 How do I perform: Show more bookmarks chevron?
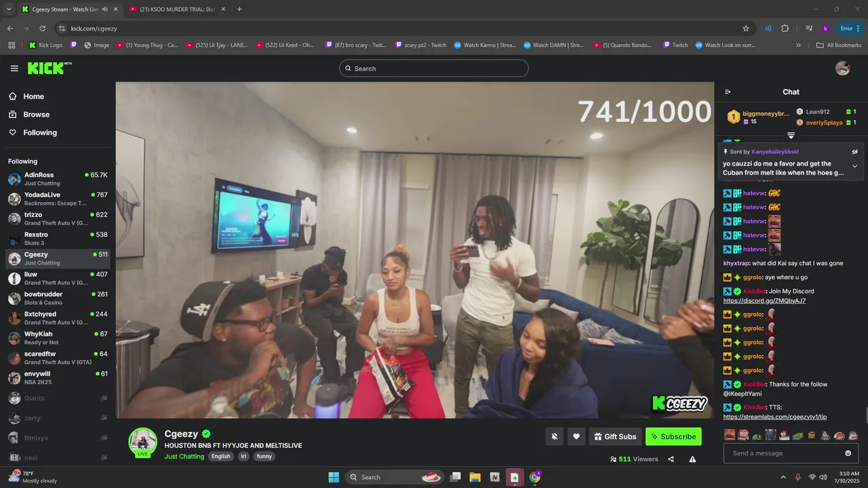[798, 45]
